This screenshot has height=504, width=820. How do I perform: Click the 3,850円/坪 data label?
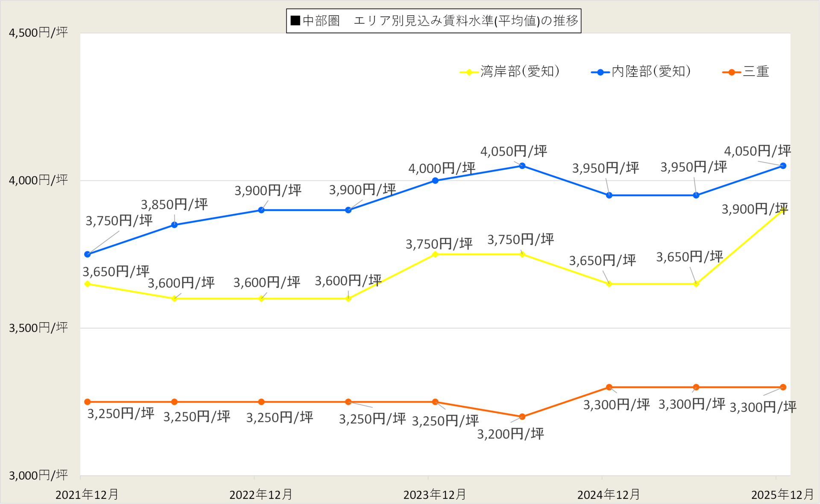pos(174,204)
